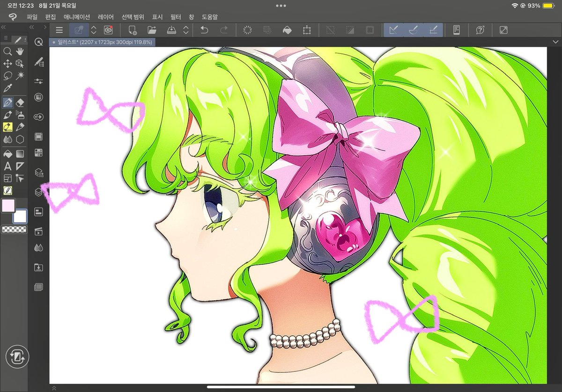Toggle full-screen expand icon
Screen dimensions: 562x392
503,30
